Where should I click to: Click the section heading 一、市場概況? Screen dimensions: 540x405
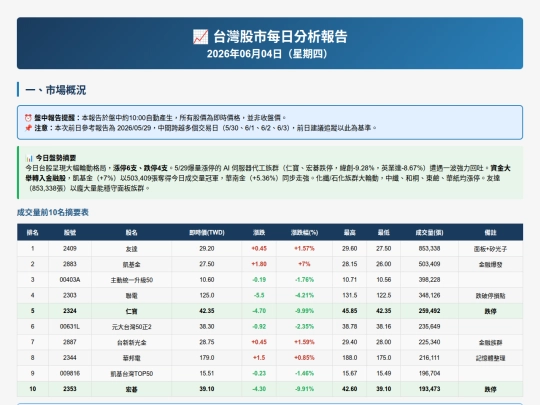click(x=55, y=90)
